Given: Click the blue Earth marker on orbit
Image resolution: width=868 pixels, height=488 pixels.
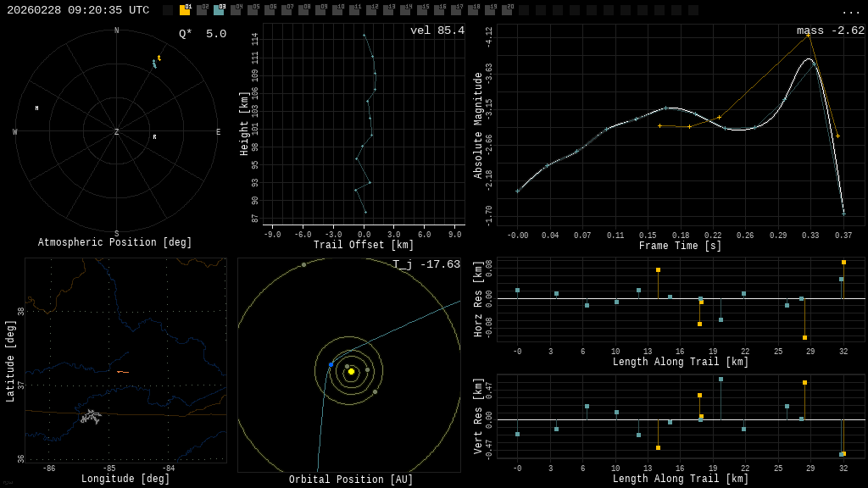Looking at the screenshot, I should [331, 364].
